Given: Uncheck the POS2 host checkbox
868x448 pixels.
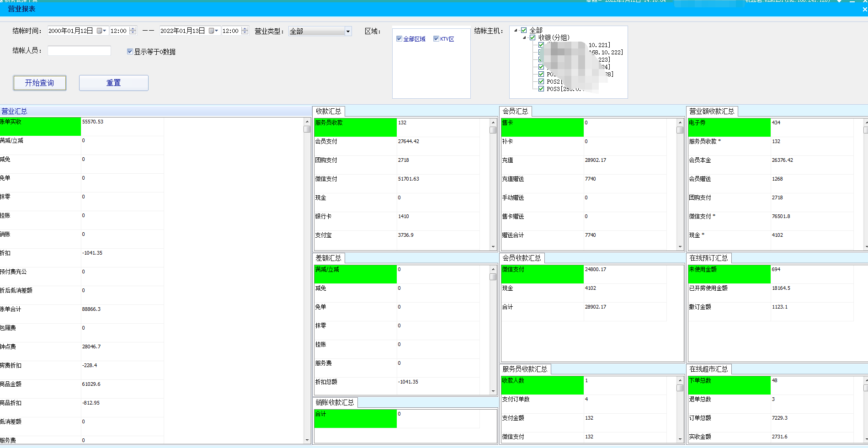Looking at the screenshot, I should pos(541,81).
